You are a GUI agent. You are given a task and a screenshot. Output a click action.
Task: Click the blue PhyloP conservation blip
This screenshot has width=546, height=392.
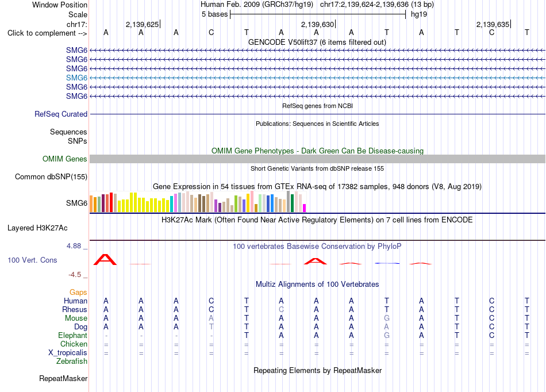pos(387,263)
